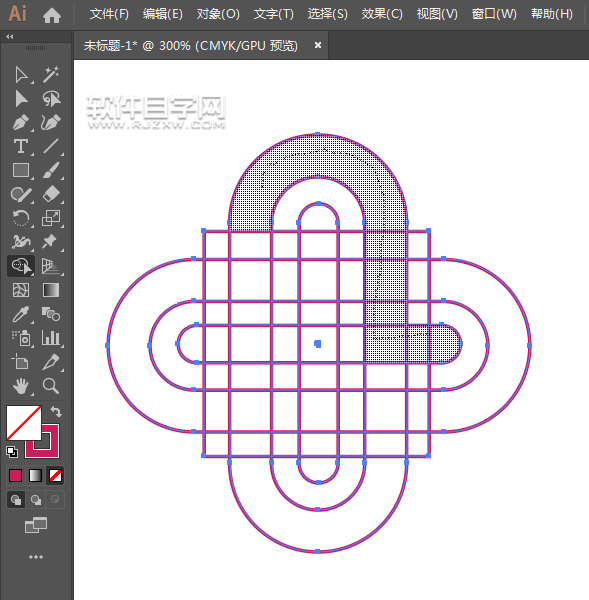Enable Draw Normal mode
The height and width of the screenshot is (600, 589).
(16, 500)
